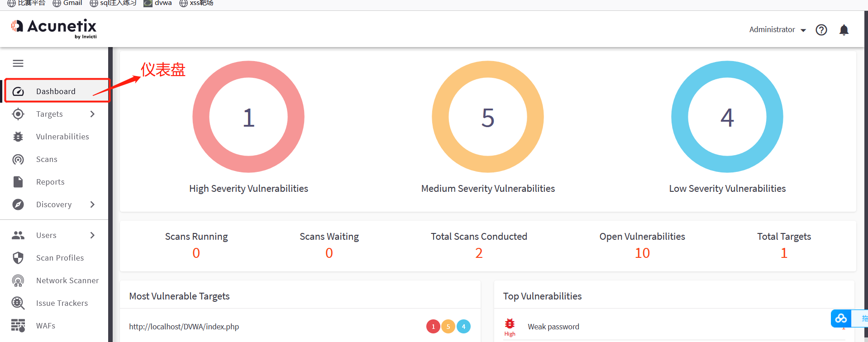Click the Users people icon
Viewport: 868px width, 342px height.
(18, 235)
